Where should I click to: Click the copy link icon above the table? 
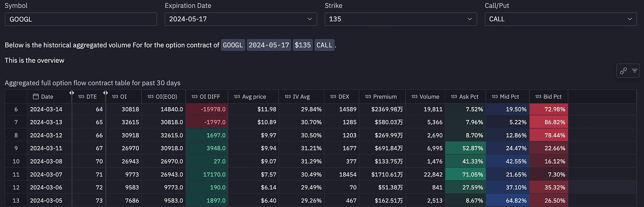click(x=624, y=71)
